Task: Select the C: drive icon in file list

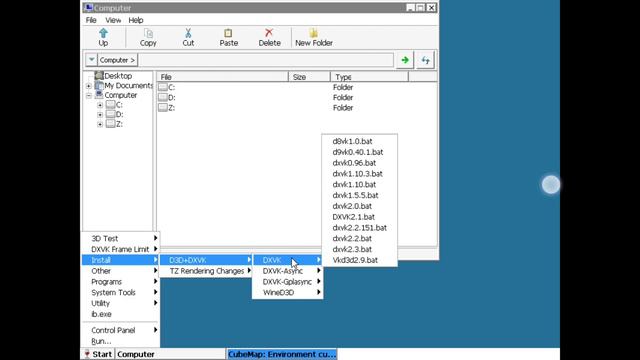Action: pyautogui.click(x=163, y=87)
